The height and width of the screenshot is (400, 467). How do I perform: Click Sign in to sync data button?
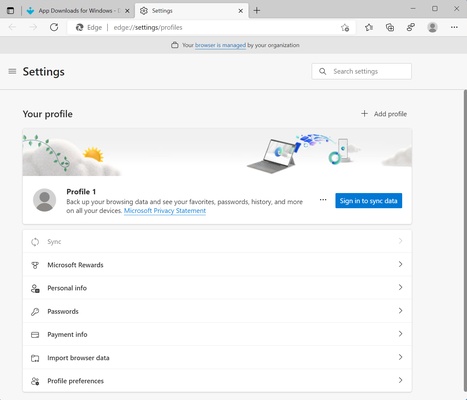pyautogui.click(x=368, y=201)
